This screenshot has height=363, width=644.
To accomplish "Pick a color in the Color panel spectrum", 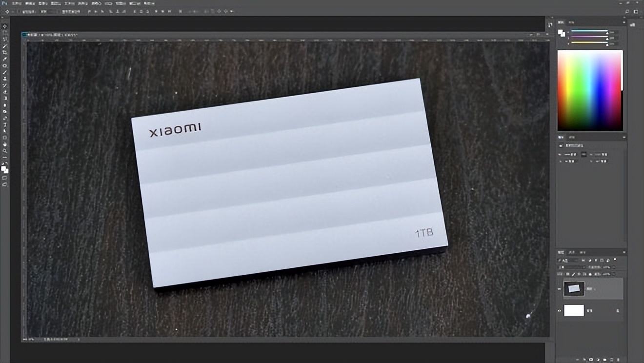I will [x=590, y=91].
